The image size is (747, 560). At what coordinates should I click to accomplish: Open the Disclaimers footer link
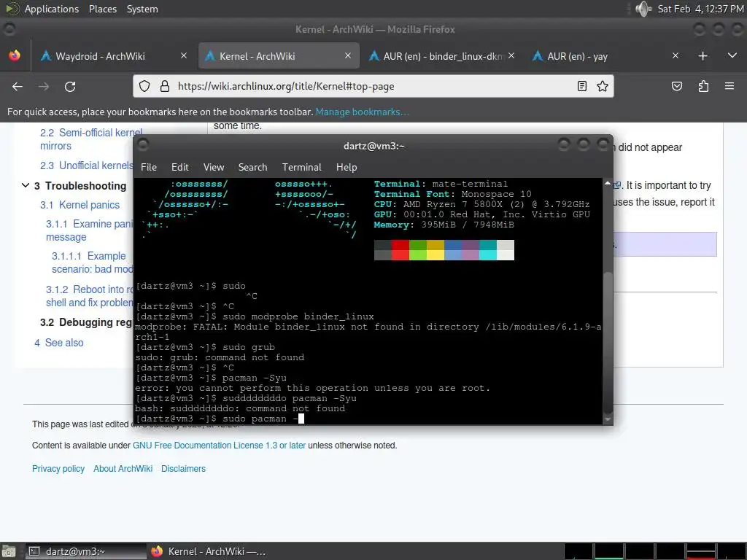(x=183, y=469)
